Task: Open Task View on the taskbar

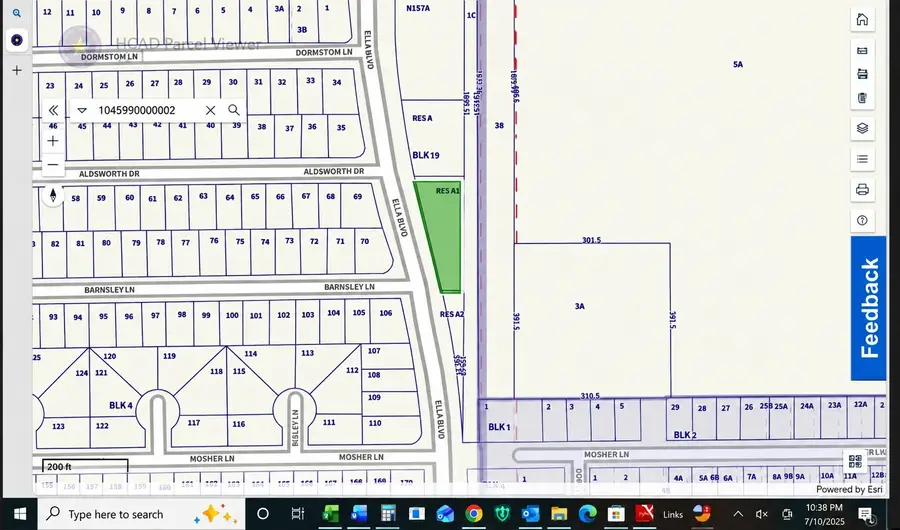Action: pos(297,514)
